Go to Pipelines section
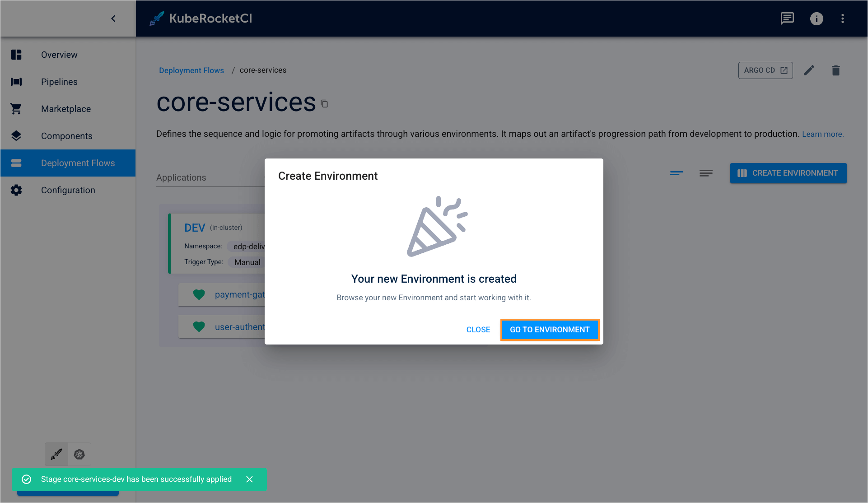The width and height of the screenshot is (868, 503). tap(59, 82)
